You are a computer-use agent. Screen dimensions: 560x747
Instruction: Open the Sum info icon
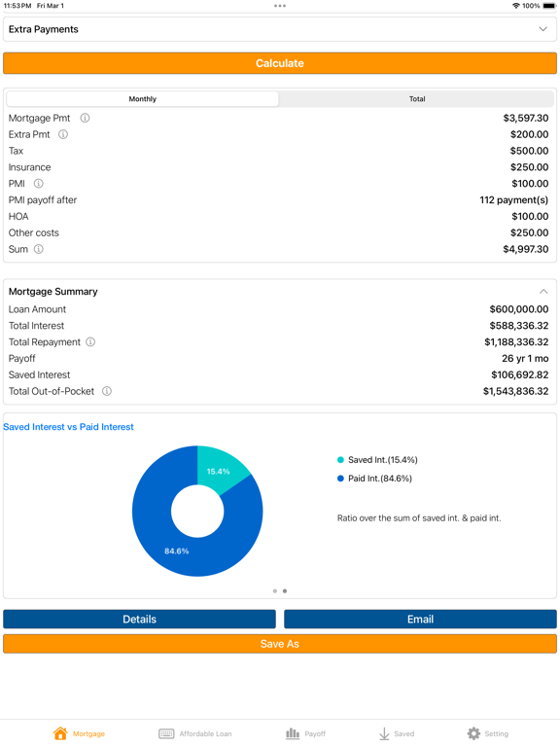(39, 249)
